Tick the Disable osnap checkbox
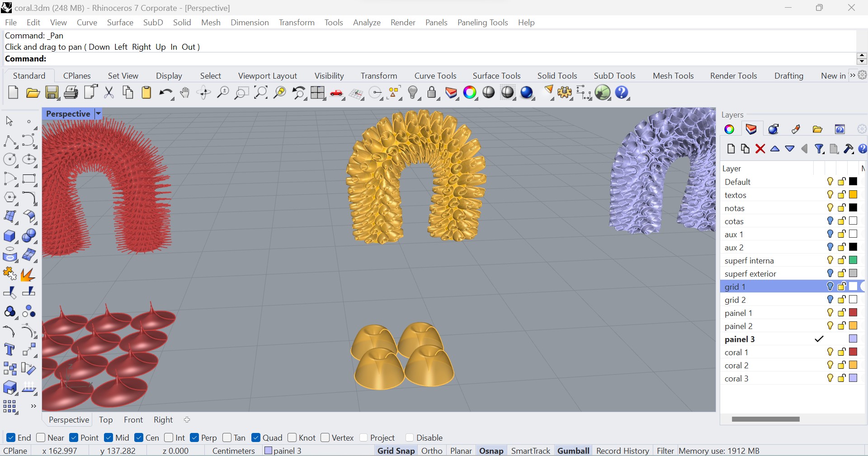868x456 pixels. [410, 437]
